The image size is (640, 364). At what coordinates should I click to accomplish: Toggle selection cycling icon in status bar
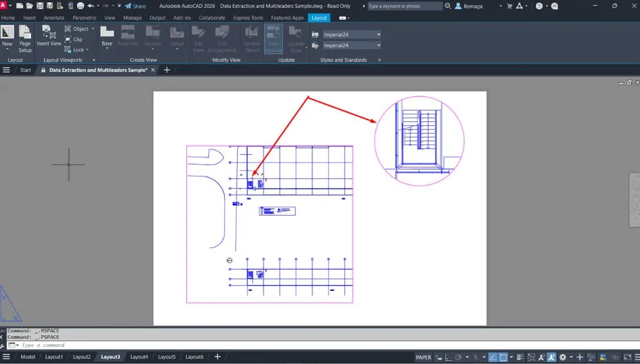coord(531,357)
